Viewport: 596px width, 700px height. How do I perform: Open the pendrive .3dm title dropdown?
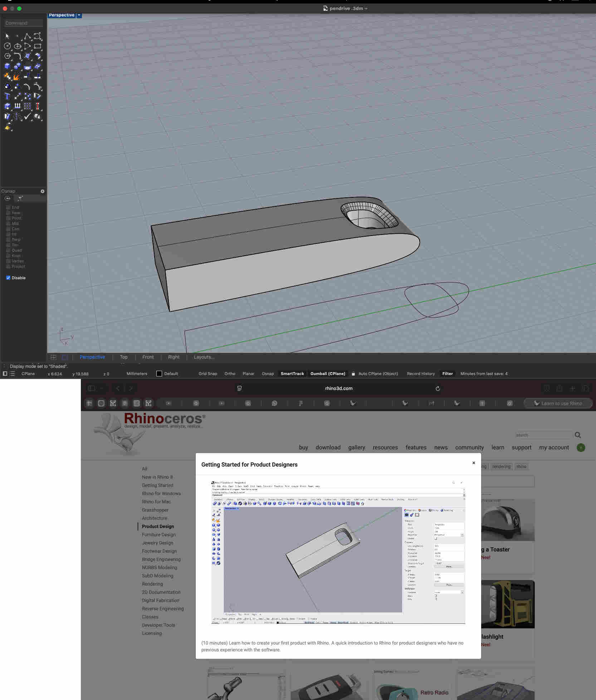(366, 9)
